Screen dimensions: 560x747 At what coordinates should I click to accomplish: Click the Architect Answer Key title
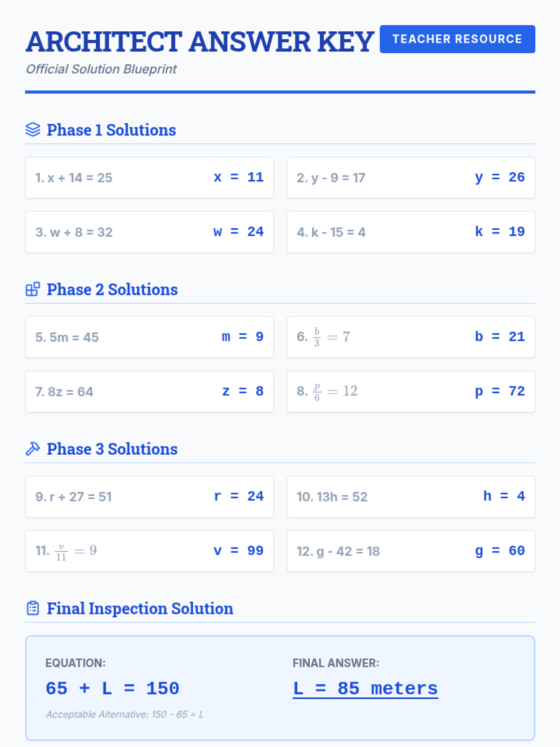[x=200, y=42]
